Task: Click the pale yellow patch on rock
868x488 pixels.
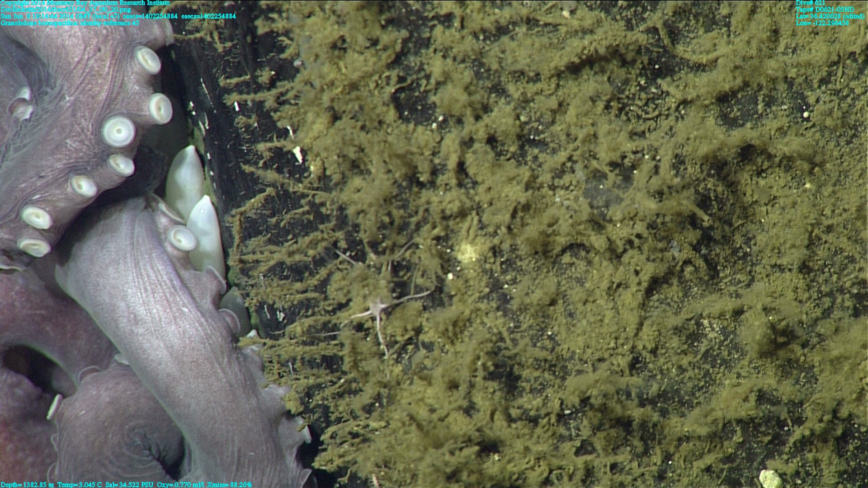Action: [x=468, y=253]
